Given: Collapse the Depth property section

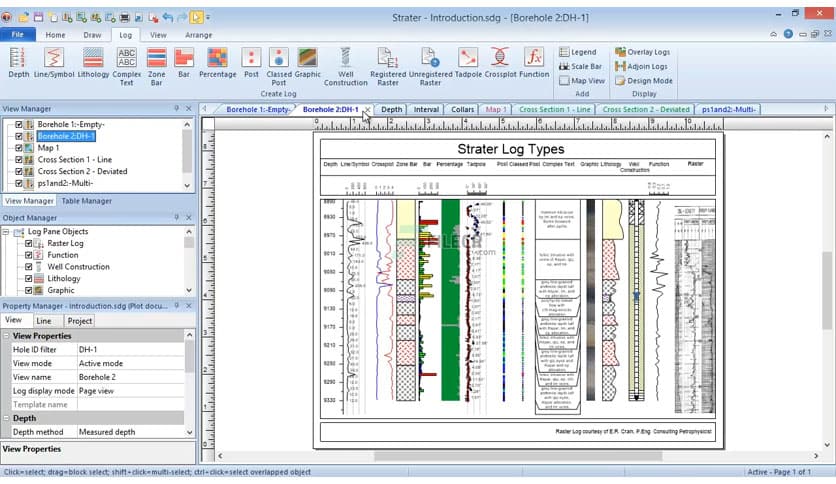Looking at the screenshot, I should (x=7, y=418).
